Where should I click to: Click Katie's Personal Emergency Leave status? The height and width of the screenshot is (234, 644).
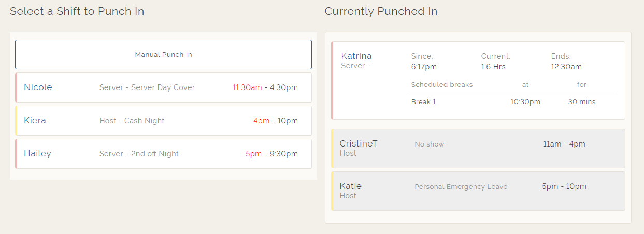point(461,187)
